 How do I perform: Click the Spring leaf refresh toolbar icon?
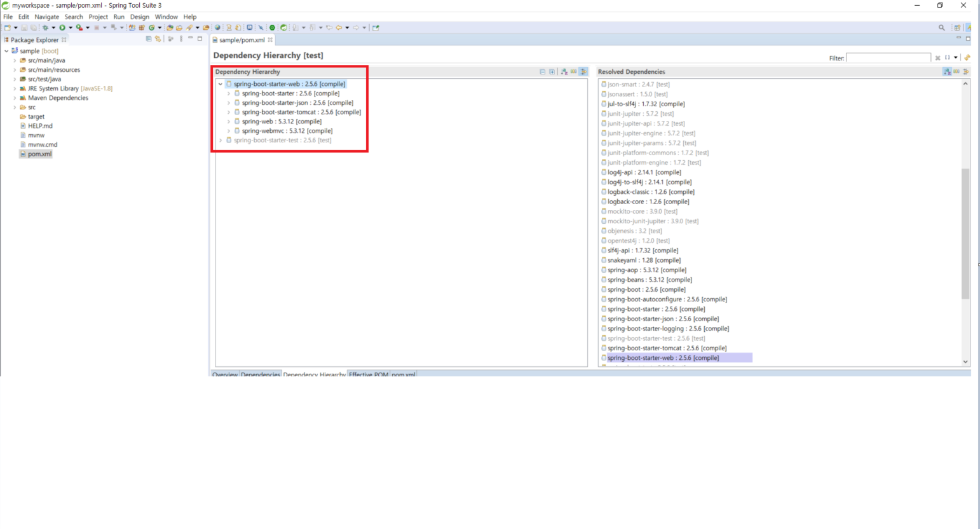pyautogui.click(x=283, y=27)
